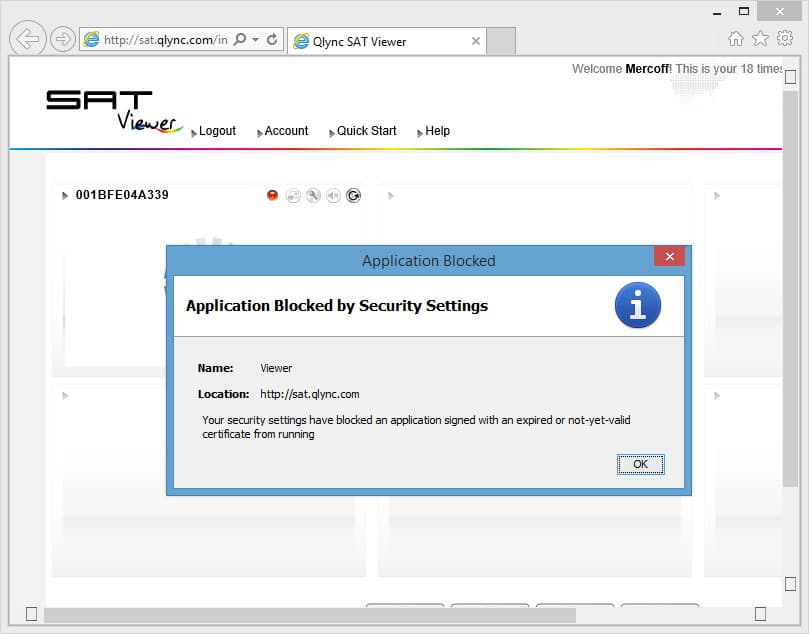
Task: Select camera name 001BFE04A339
Action: (x=122, y=195)
